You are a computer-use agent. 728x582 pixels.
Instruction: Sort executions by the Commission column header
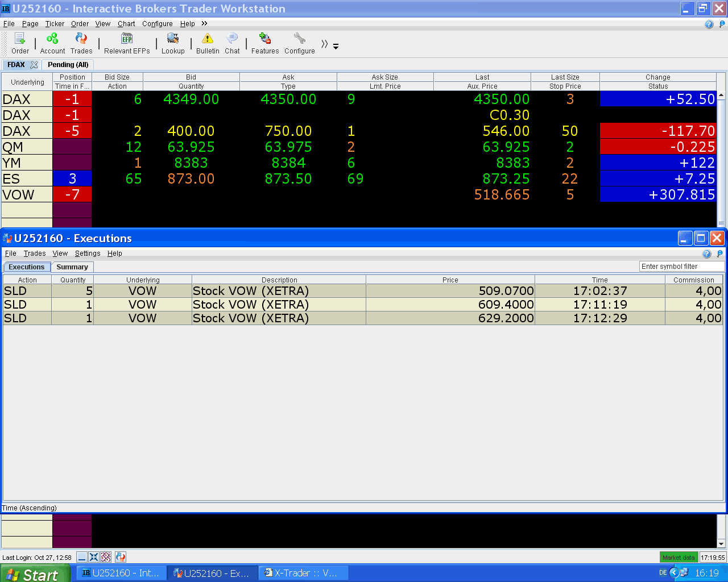point(694,280)
